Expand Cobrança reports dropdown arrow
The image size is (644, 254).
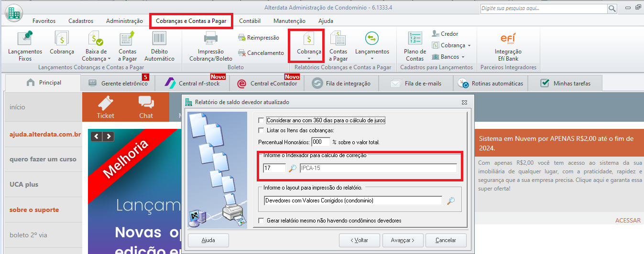(x=309, y=58)
